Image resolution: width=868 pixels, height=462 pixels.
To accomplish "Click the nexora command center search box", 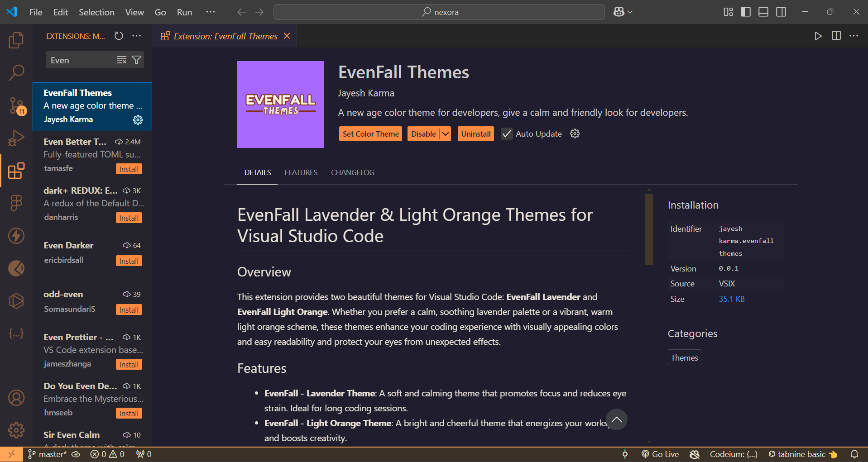I will (x=439, y=12).
